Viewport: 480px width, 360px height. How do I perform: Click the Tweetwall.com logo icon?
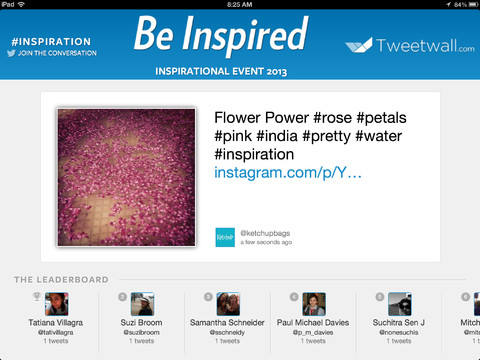pos(359,45)
